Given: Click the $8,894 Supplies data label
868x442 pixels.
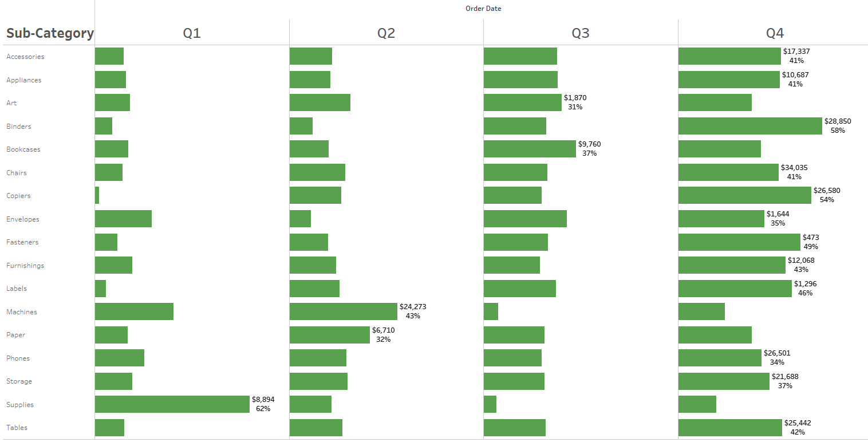Looking at the screenshot, I should point(263,400).
